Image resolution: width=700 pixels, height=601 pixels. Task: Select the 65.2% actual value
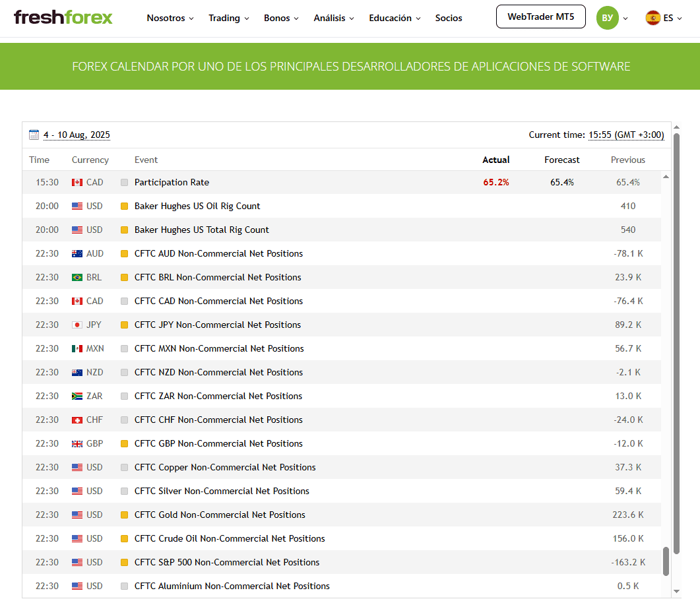coord(496,182)
